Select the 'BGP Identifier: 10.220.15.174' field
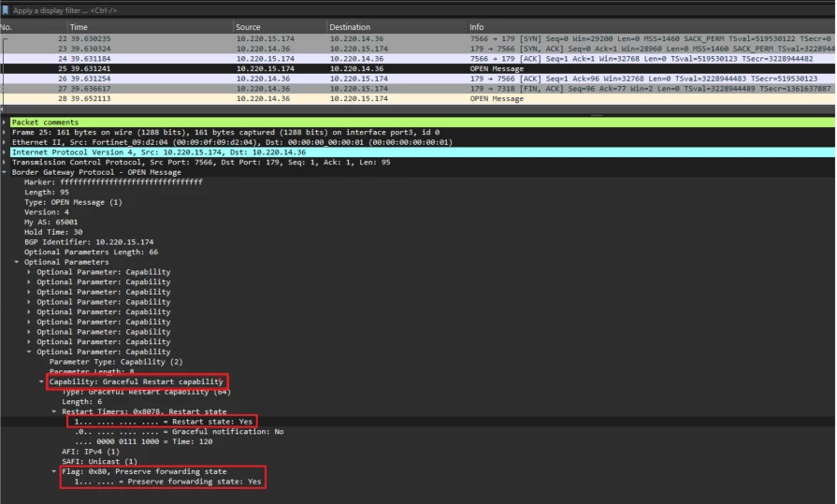This screenshot has height=504, width=837. pyautogui.click(x=89, y=242)
